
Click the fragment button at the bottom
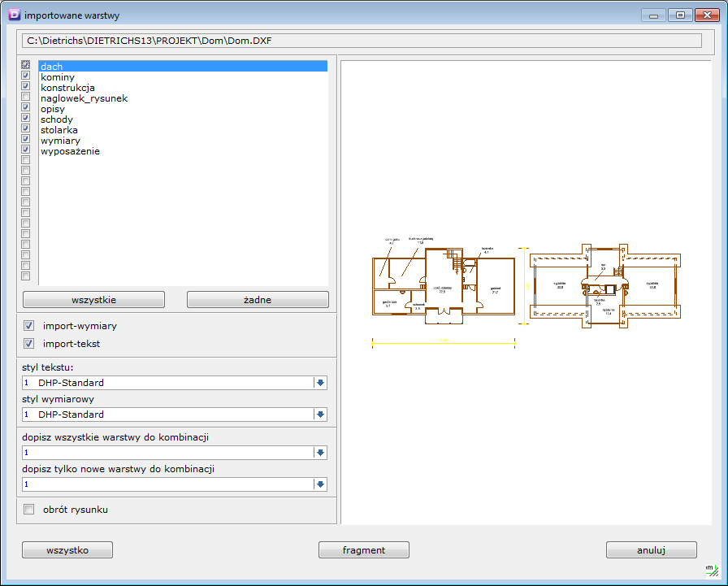click(363, 549)
